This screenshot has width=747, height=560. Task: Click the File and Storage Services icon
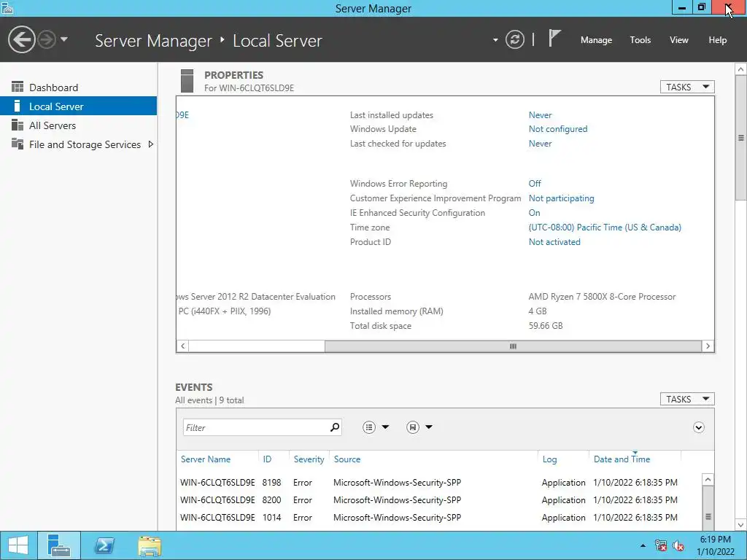click(18, 144)
